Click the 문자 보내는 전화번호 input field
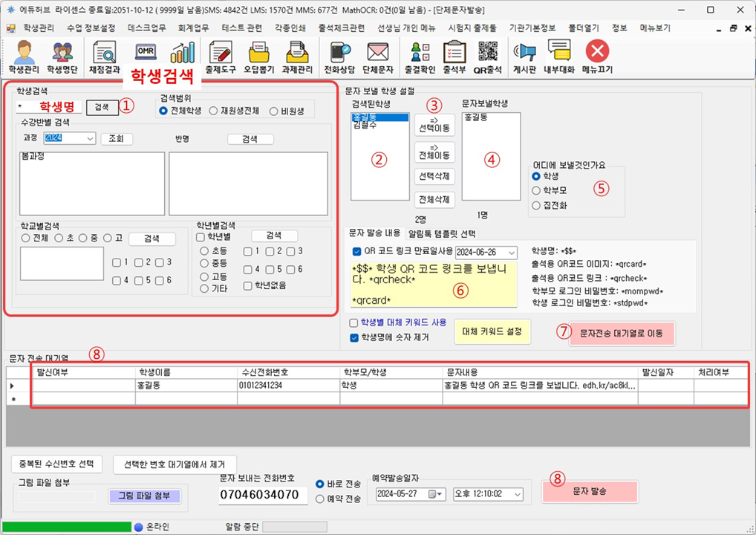This screenshot has height=535, width=756. click(x=263, y=495)
